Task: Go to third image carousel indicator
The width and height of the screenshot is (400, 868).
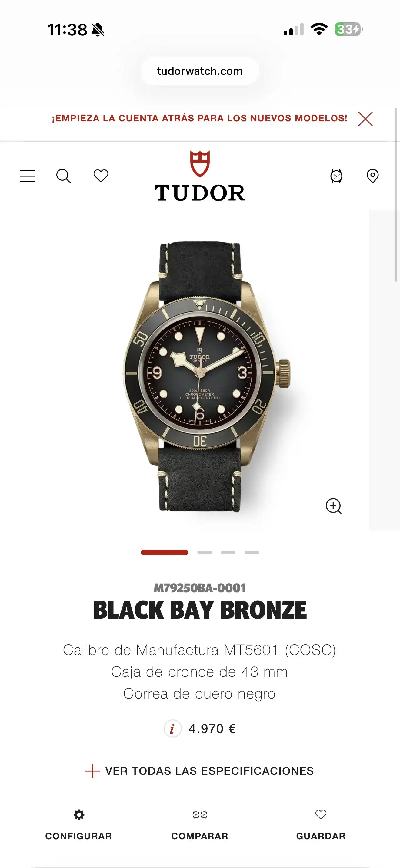Action: pyautogui.click(x=228, y=552)
